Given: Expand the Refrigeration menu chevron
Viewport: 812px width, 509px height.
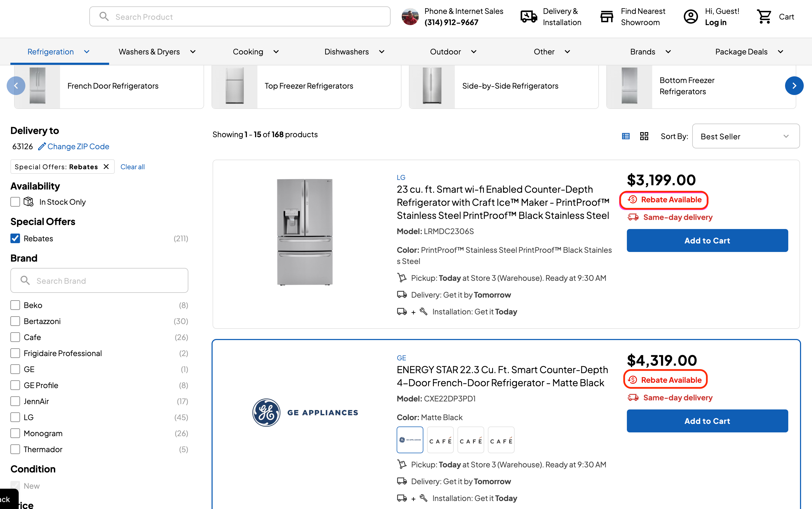Looking at the screenshot, I should coord(87,52).
